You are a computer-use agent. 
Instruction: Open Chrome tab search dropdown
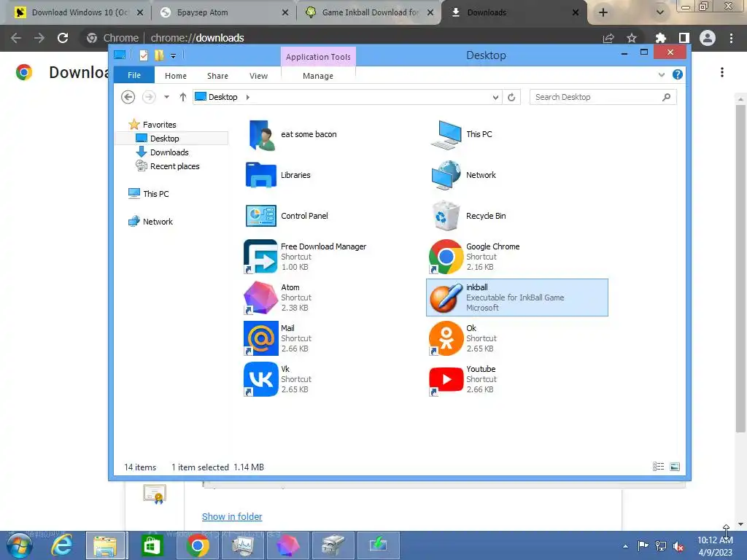click(x=659, y=12)
